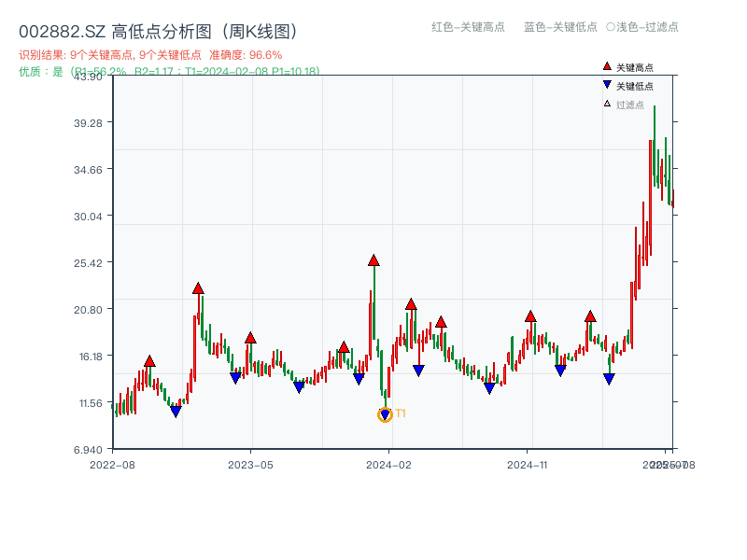
Task: Click the 20.80 price axis label
Action: (88, 310)
